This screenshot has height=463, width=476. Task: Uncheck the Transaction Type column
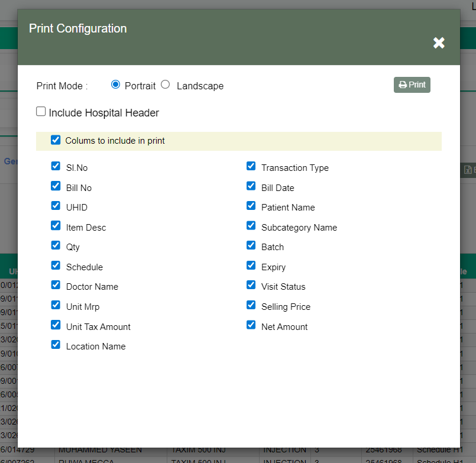point(251,166)
